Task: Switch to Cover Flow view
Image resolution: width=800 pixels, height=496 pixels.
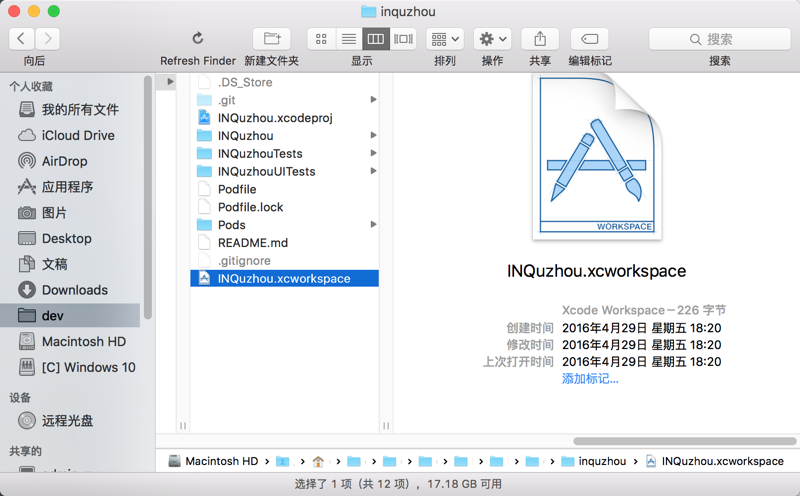Action: point(403,39)
